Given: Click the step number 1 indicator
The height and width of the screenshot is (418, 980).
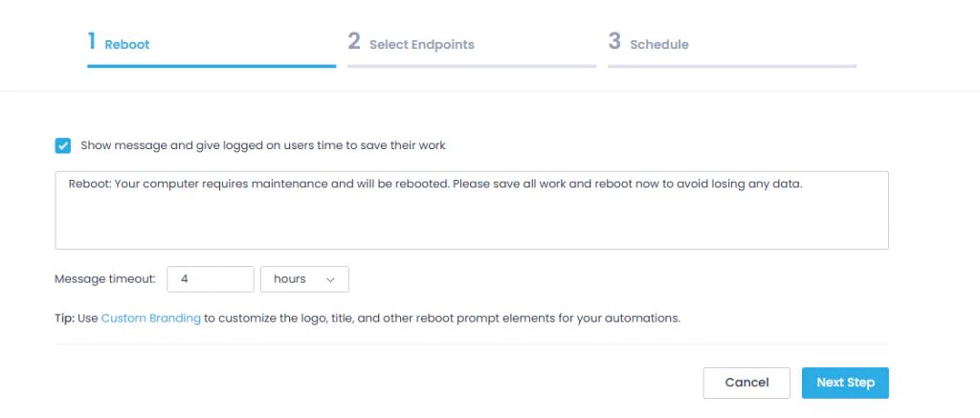Looking at the screenshot, I should click(92, 41).
